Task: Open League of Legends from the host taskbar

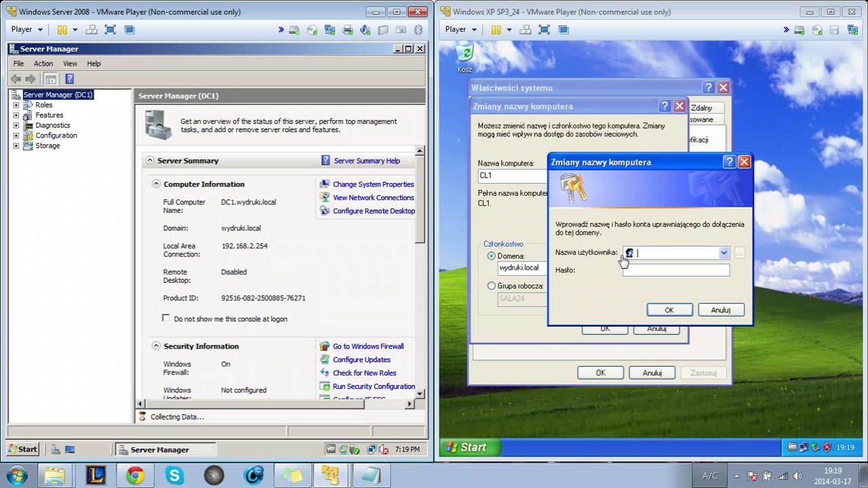Action: [96, 476]
